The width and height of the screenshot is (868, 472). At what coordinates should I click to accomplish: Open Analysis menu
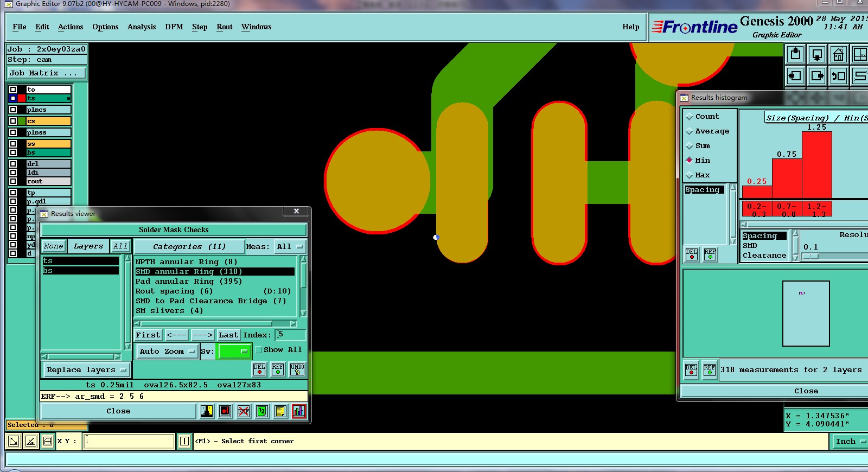coord(142,27)
